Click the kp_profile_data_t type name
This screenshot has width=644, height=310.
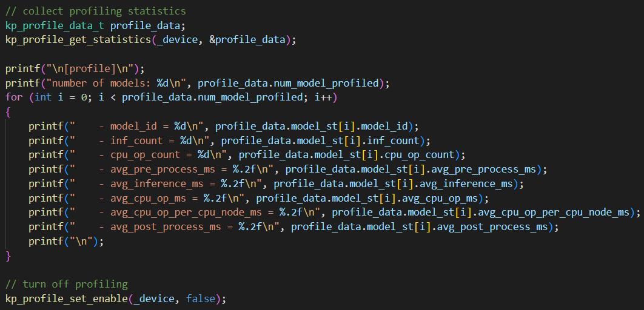(55, 26)
